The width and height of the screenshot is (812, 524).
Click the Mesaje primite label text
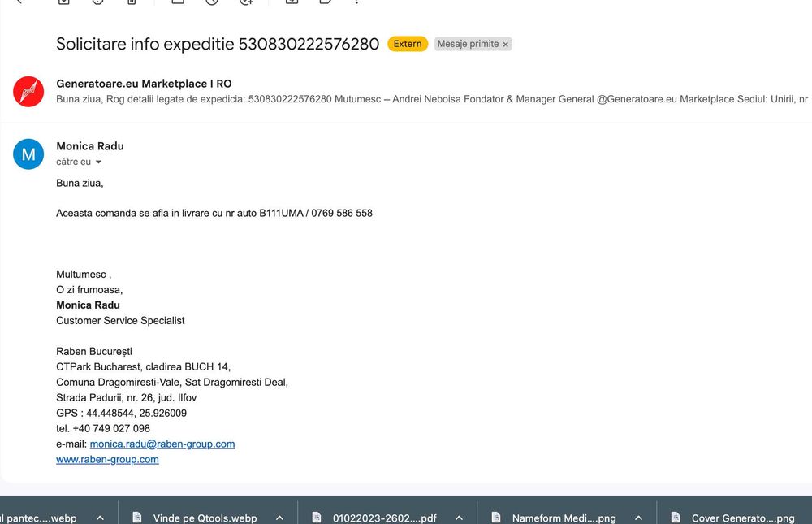468,44
